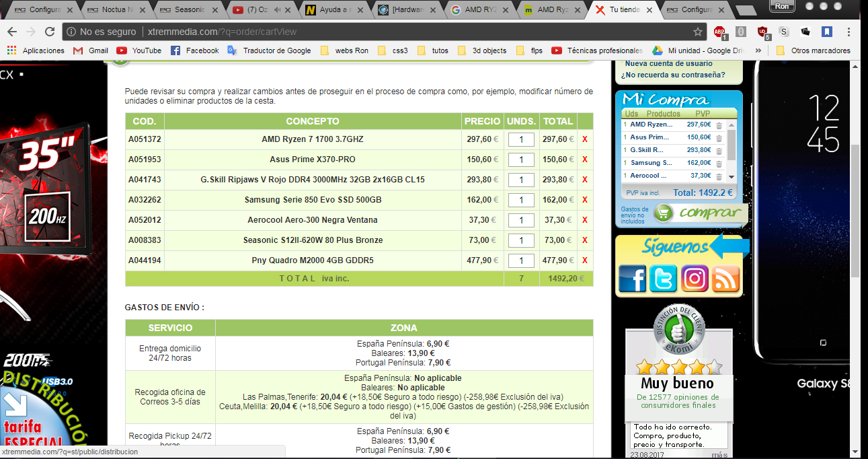868x459 pixels.
Task: Remove Aerocool Aero-300 with red X
Action: [585, 220]
